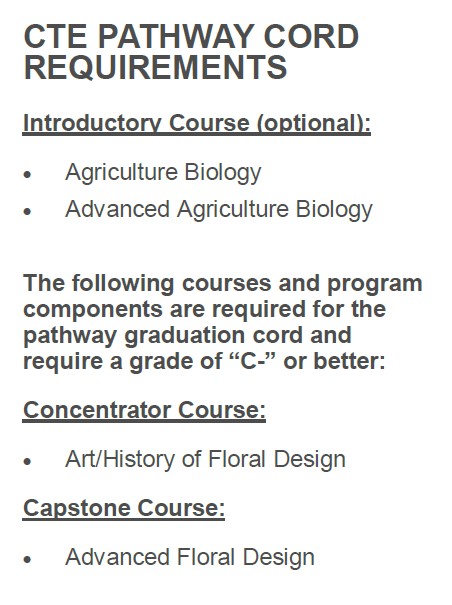Click the words 'or better:' in the paragraph

coord(334,361)
